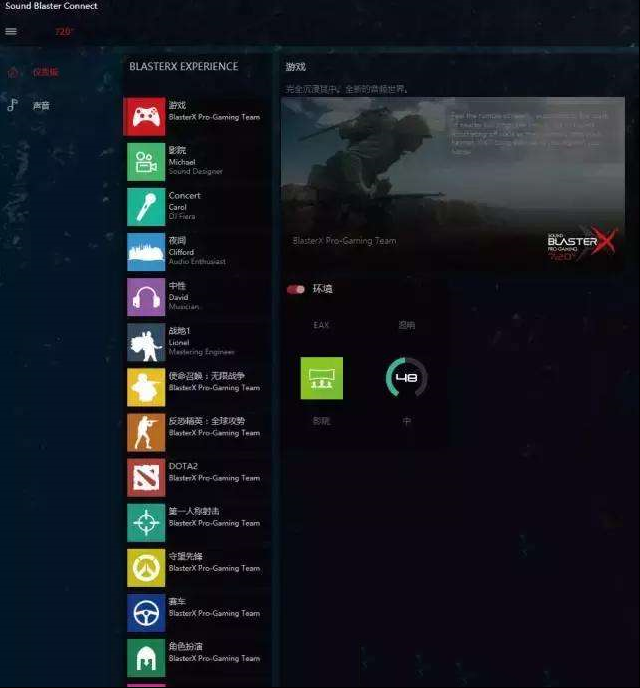Open the 声音 sound menu item

pyautogui.click(x=41, y=105)
